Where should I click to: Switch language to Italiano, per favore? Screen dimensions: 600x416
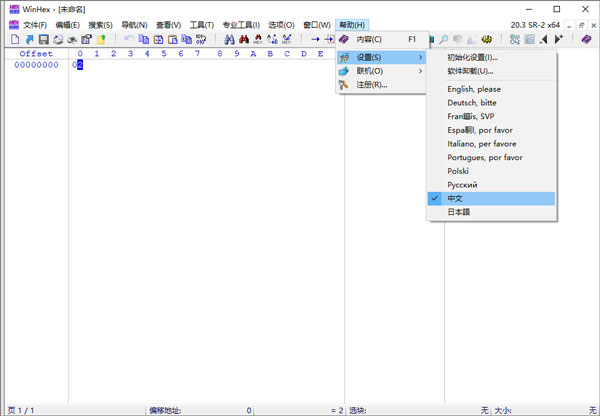tap(491, 144)
